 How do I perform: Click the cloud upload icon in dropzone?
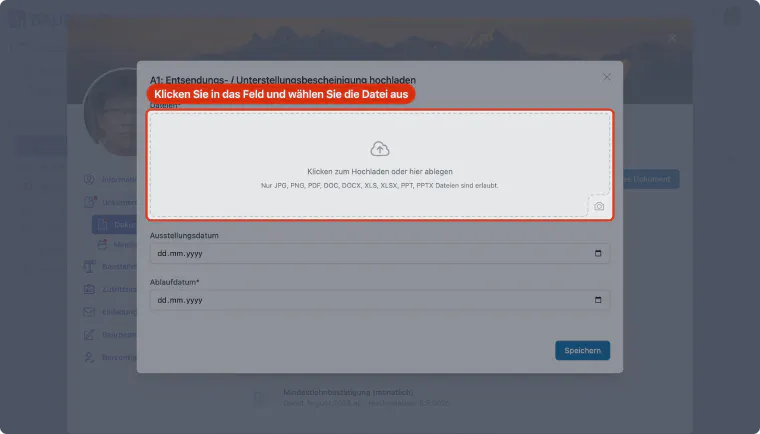click(x=380, y=149)
